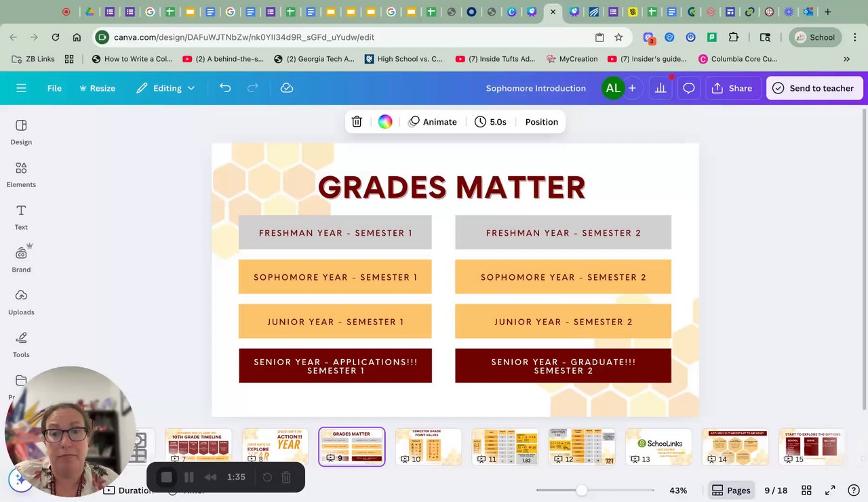This screenshot has width=868, height=502.
Task: Open Animate options for the page
Action: 433,122
